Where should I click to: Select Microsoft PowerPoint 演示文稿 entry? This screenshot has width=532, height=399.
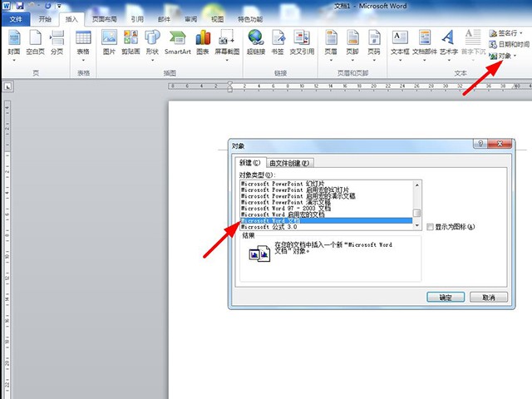326,202
